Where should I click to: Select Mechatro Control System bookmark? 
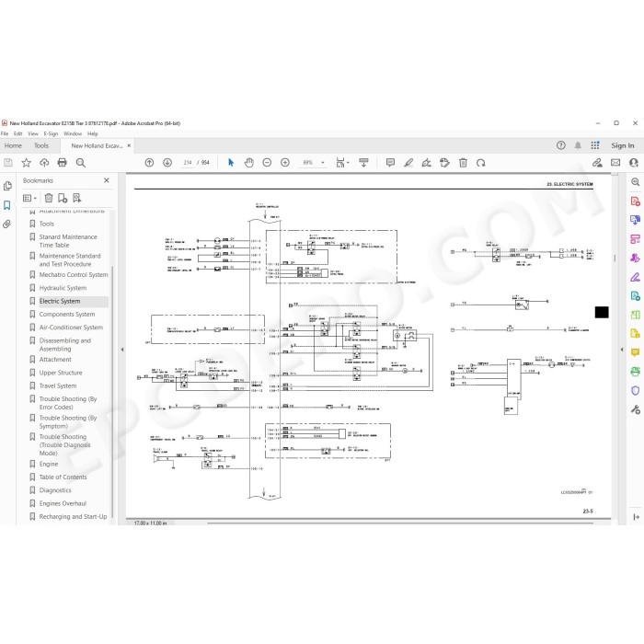pyautogui.click(x=74, y=275)
